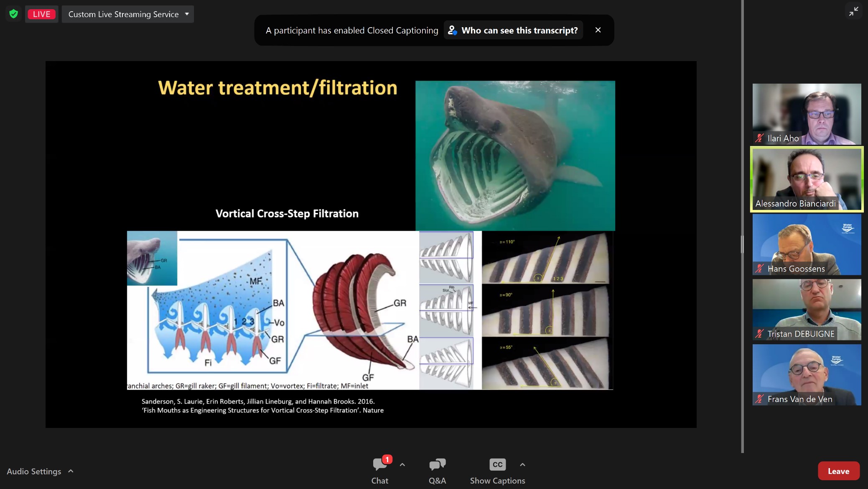Click Ilari Aho's muted microphone icon
868x489 pixels.
[759, 138]
